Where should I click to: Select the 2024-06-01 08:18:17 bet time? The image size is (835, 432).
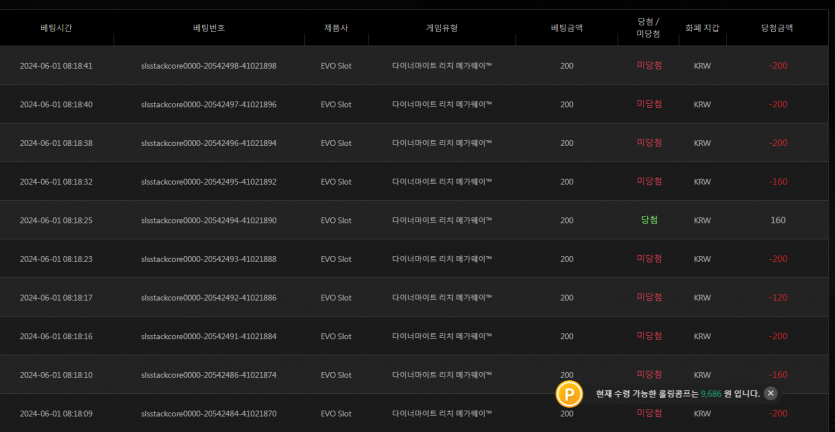pos(56,298)
